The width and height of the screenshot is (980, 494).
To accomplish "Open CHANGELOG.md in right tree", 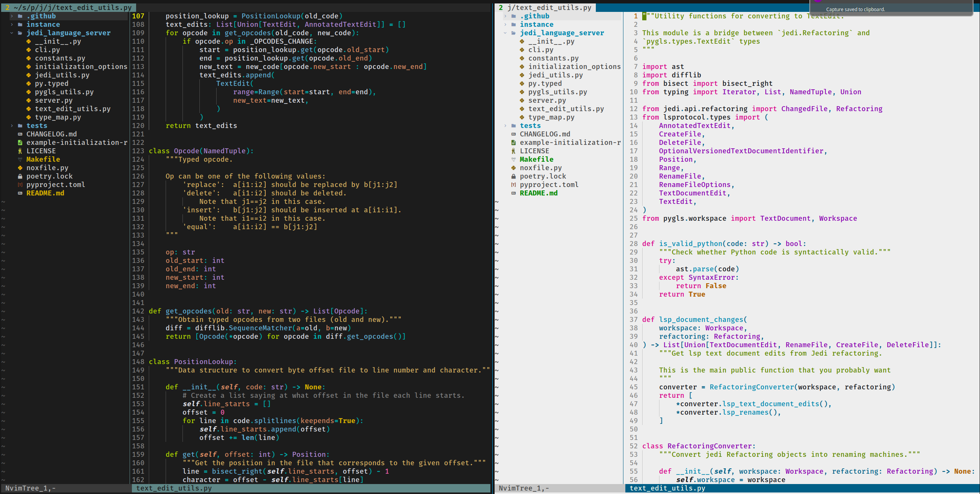I will 545,134.
